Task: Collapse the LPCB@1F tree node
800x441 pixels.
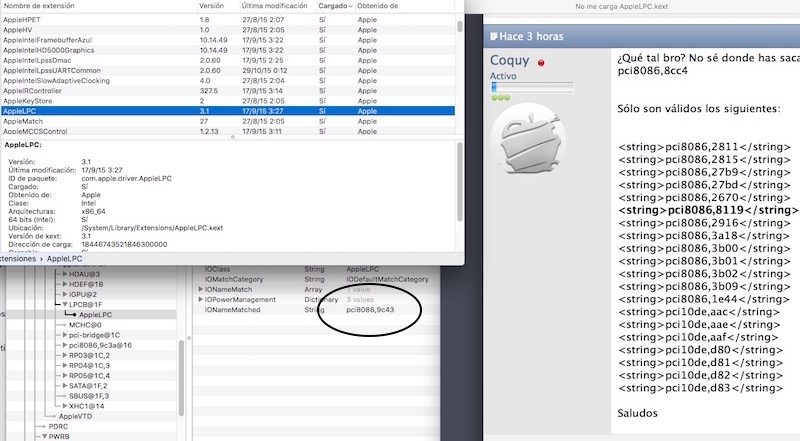Action: click(65, 305)
